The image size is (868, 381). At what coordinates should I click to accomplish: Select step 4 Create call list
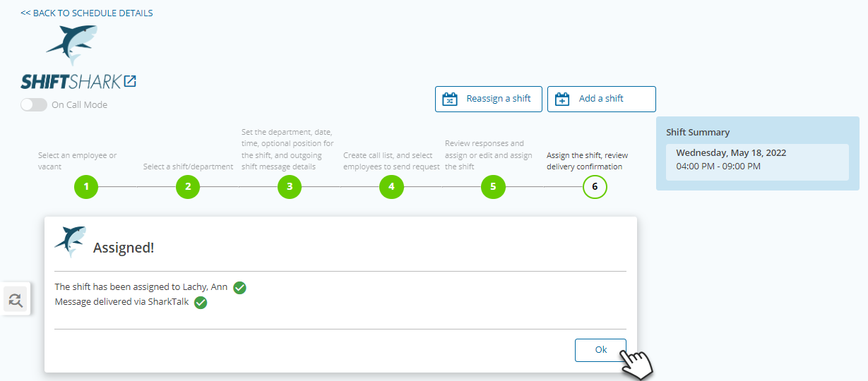pos(391,187)
